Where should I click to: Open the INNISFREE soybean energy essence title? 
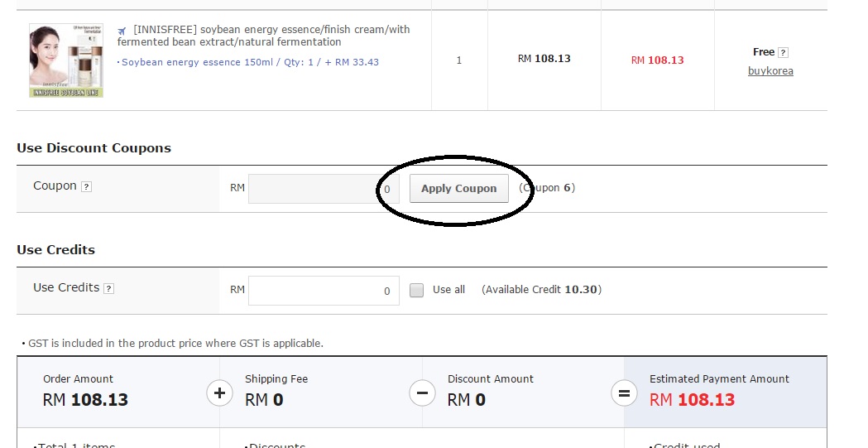click(x=263, y=36)
